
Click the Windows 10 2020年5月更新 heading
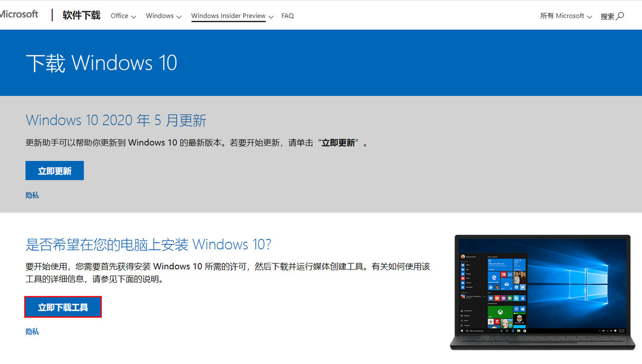click(x=115, y=120)
